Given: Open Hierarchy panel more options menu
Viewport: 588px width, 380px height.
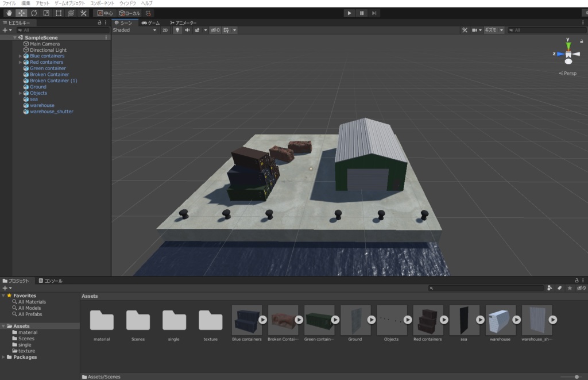Looking at the screenshot, I should pyautogui.click(x=106, y=22).
